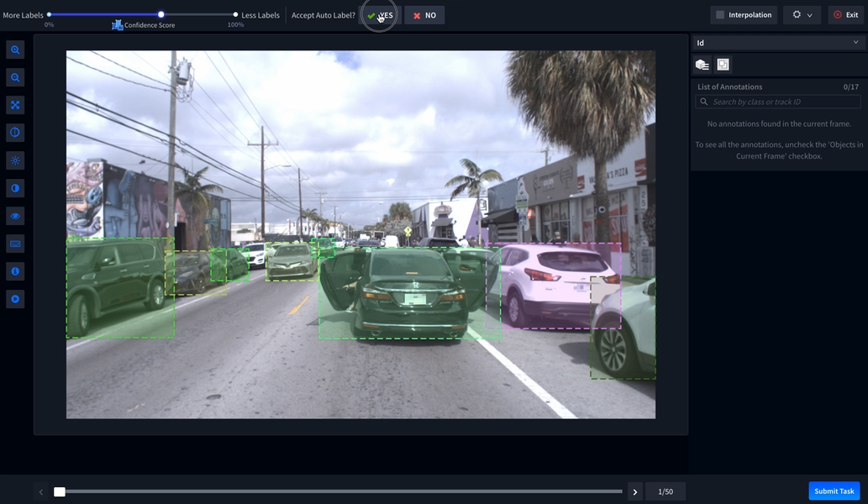
Task: Open the settings gear dropdown
Action: (x=802, y=15)
